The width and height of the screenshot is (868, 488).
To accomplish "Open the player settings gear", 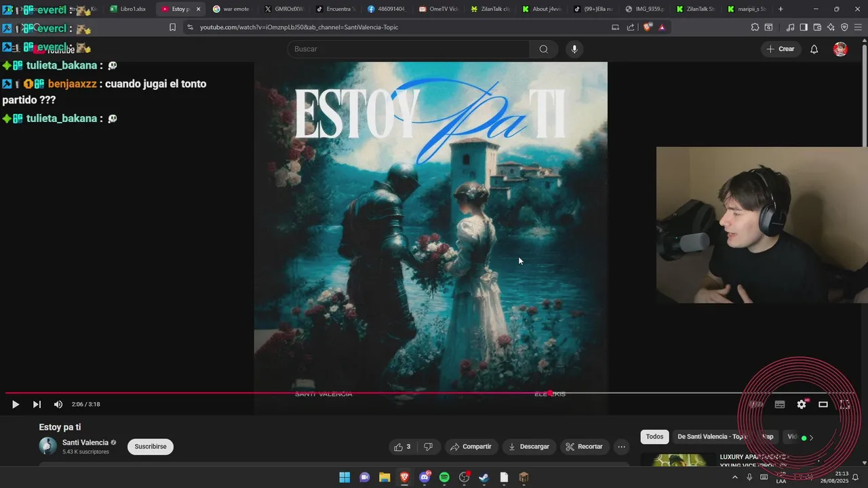I will click(802, 405).
